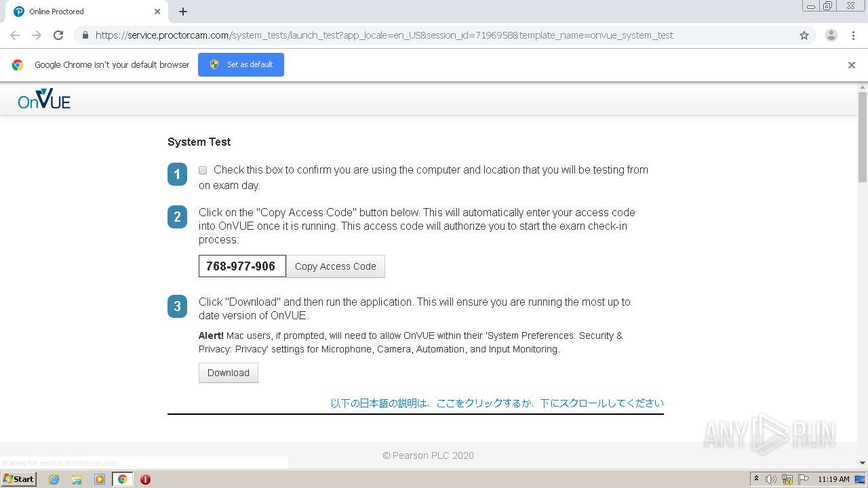Open the Windows Start menu
Image resolution: width=868 pixels, height=488 pixels.
coord(19,479)
